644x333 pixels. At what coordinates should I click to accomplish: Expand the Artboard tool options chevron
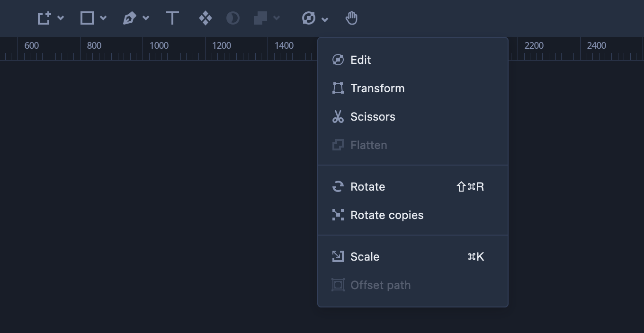click(61, 18)
